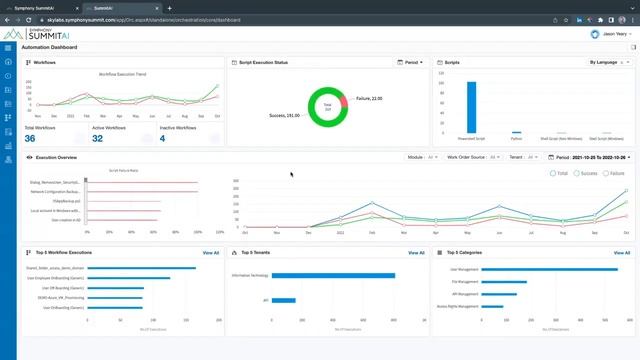Open the Period dropdown in Script Execution Status

coord(410,62)
